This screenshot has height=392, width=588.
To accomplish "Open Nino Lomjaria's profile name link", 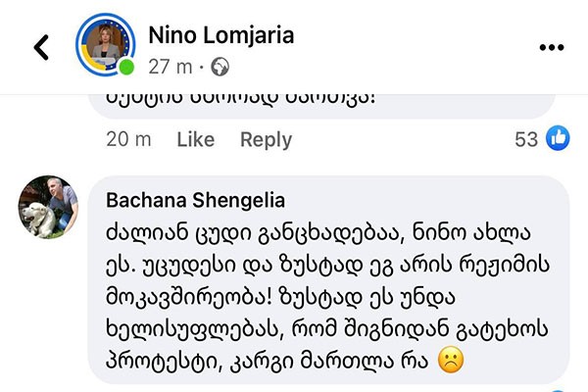I will pyautogui.click(x=221, y=35).
